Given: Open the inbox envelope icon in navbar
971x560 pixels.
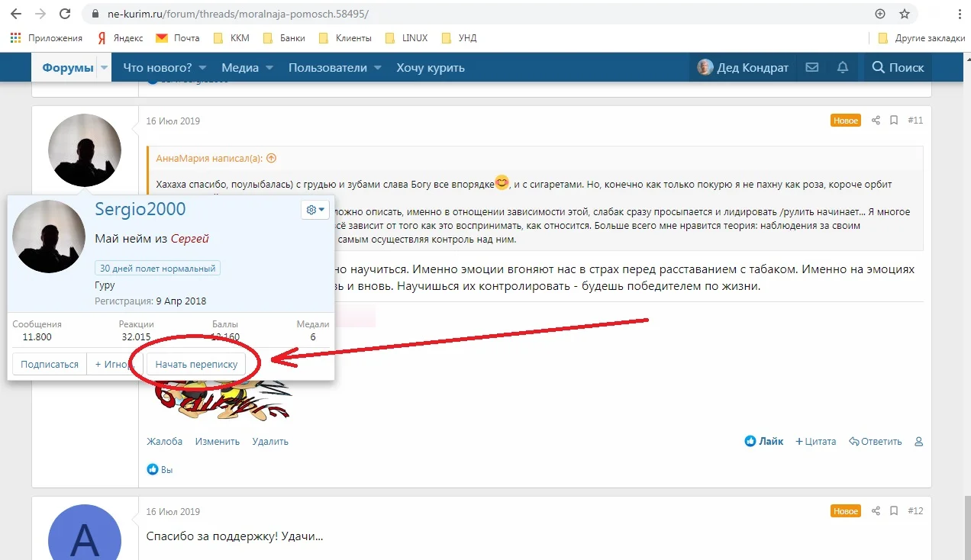Looking at the screenshot, I should (x=812, y=67).
